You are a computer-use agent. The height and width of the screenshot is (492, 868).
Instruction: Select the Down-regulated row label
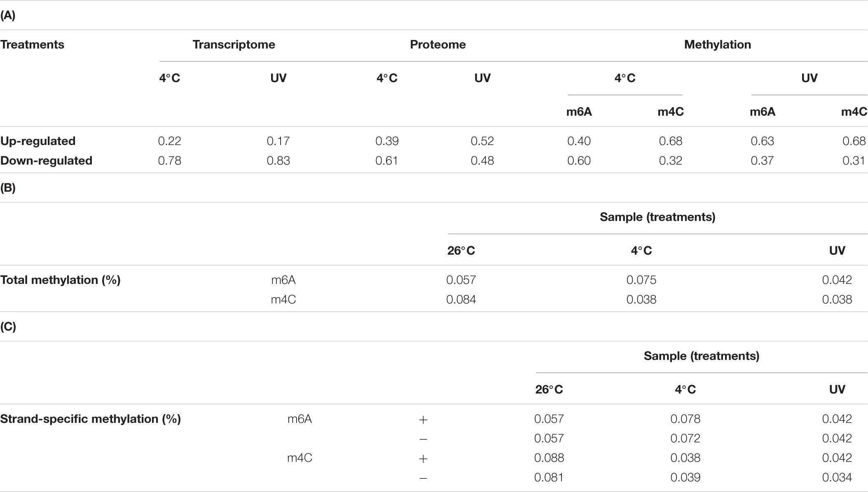pyautogui.click(x=46, y=160)
